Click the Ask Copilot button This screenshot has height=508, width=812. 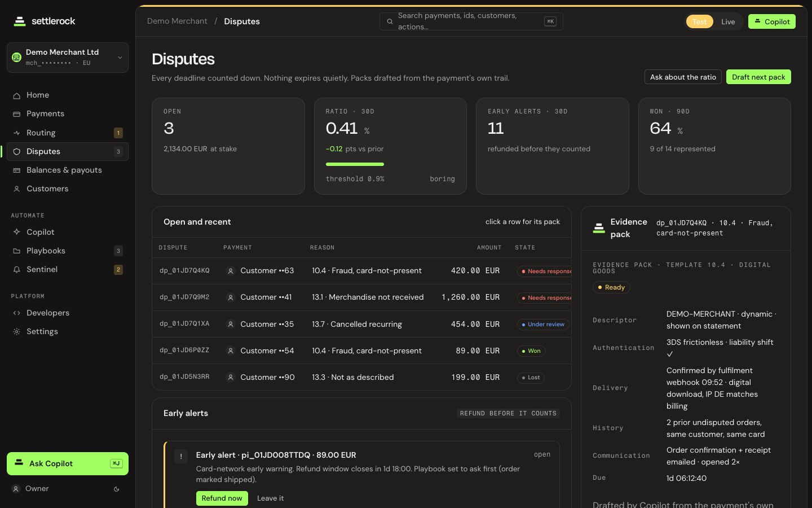click(68, 464)
